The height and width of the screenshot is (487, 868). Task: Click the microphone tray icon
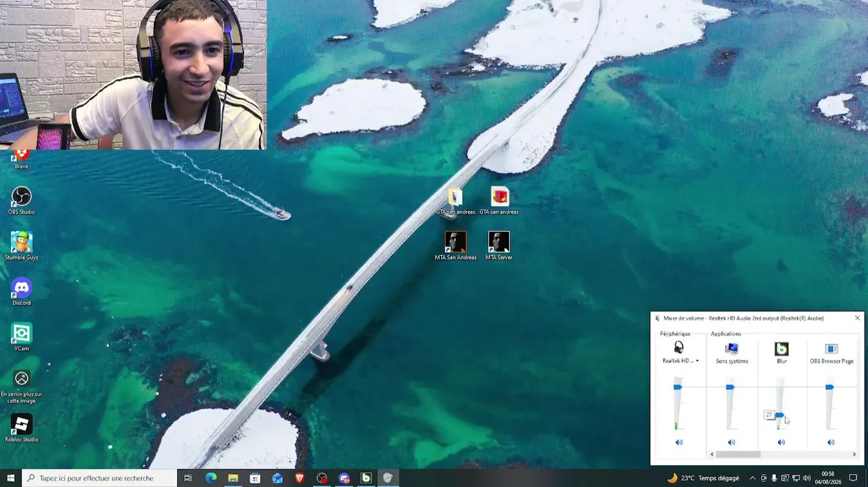774,478
